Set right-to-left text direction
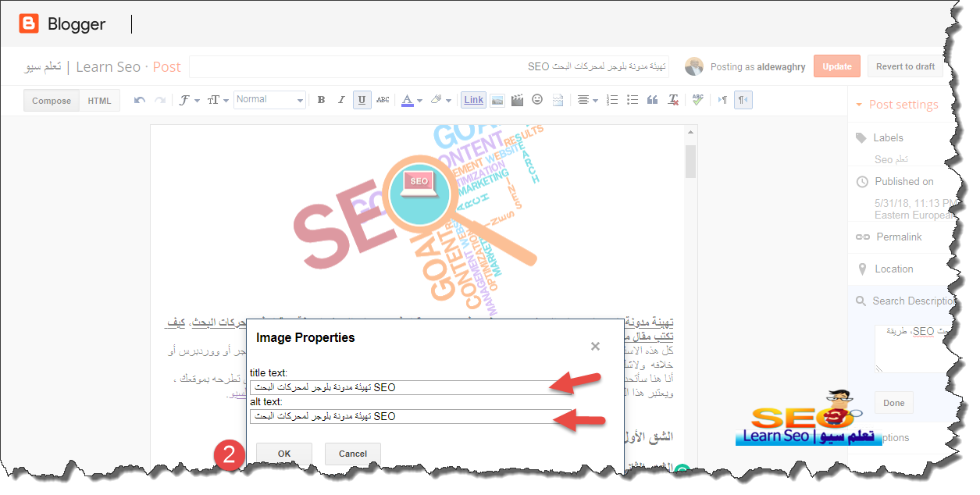 (x=743, y=100)
